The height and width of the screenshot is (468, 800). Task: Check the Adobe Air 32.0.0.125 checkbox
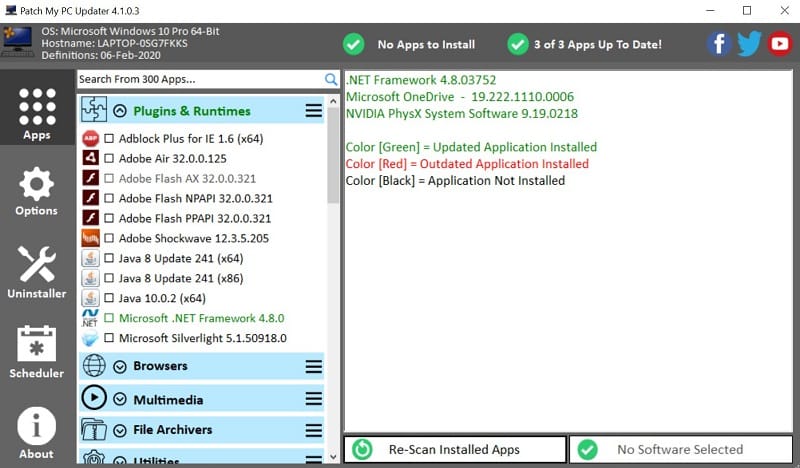pyautogui.click(x=109, y=158)
